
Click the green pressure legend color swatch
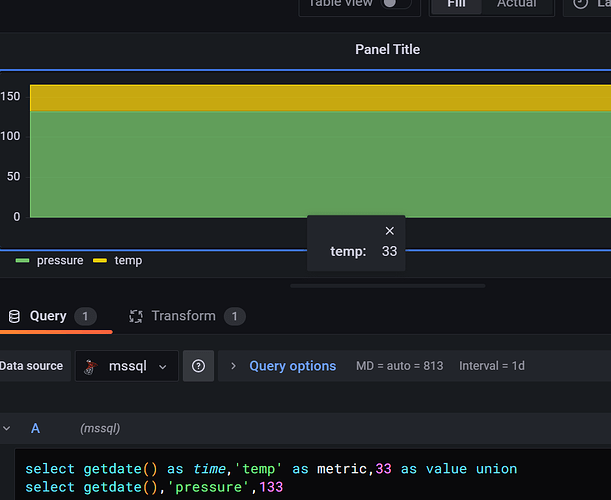pos(22,260)
